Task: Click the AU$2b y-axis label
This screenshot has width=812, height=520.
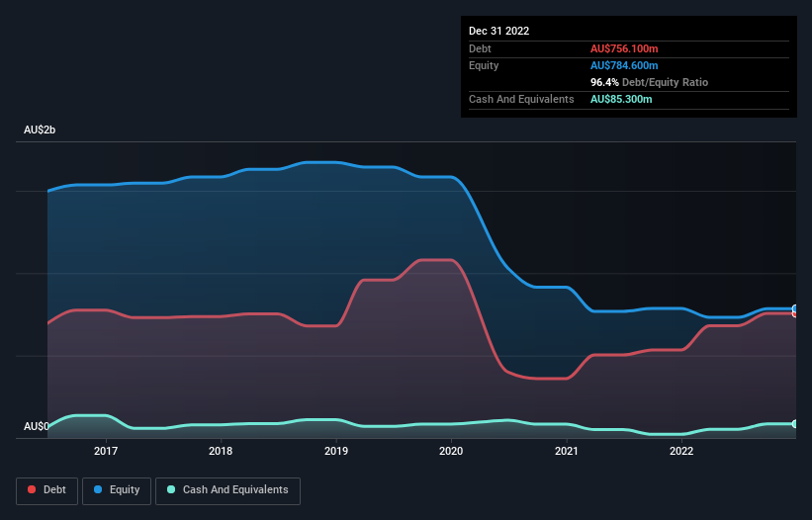Action: [x=40, y=130]
